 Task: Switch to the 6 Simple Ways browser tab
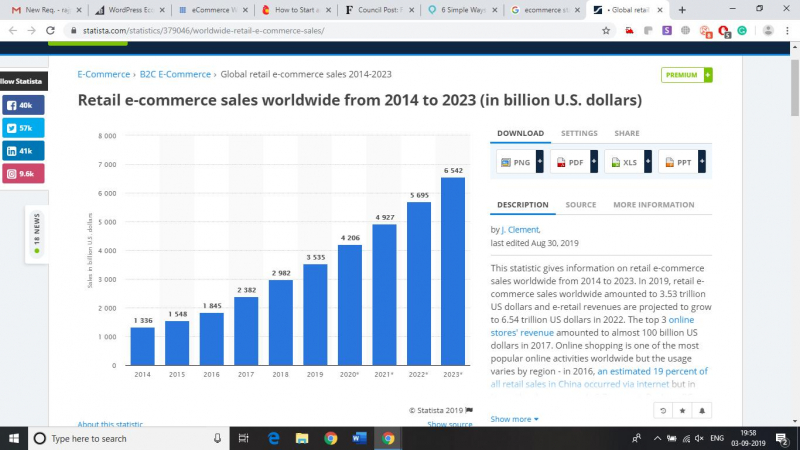coord(463,10)
